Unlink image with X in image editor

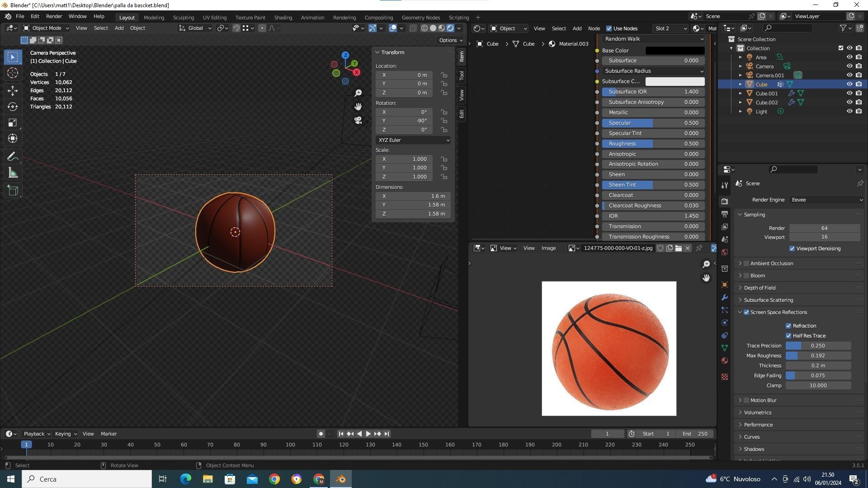688,248
